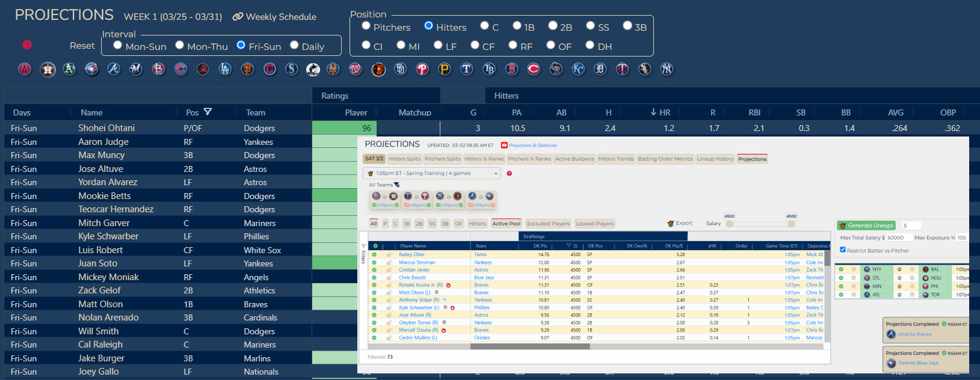Toggle Restrict Batter vs Pitcher checkbox
Screen dimensions: 980x380
843,250
